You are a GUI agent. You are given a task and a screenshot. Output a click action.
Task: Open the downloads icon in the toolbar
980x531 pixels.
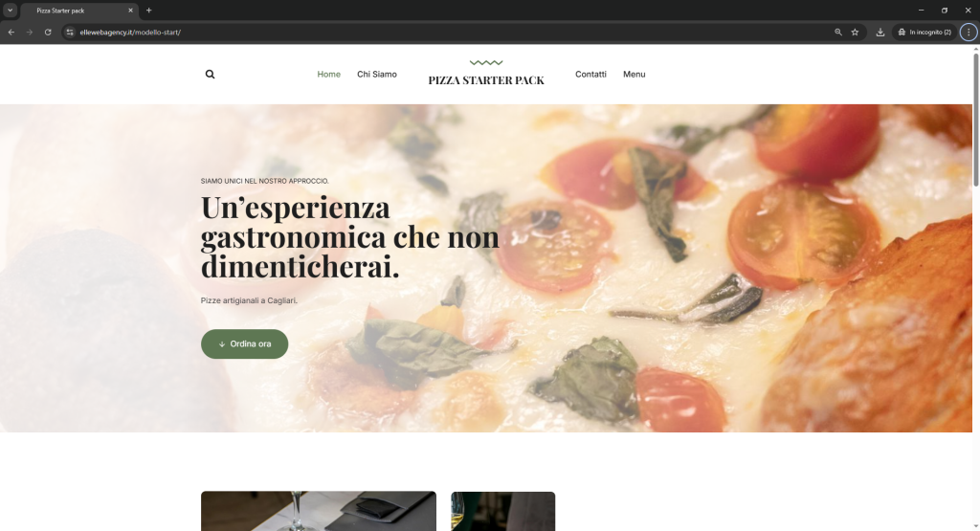pyautogui.click(x=880, y=32)
